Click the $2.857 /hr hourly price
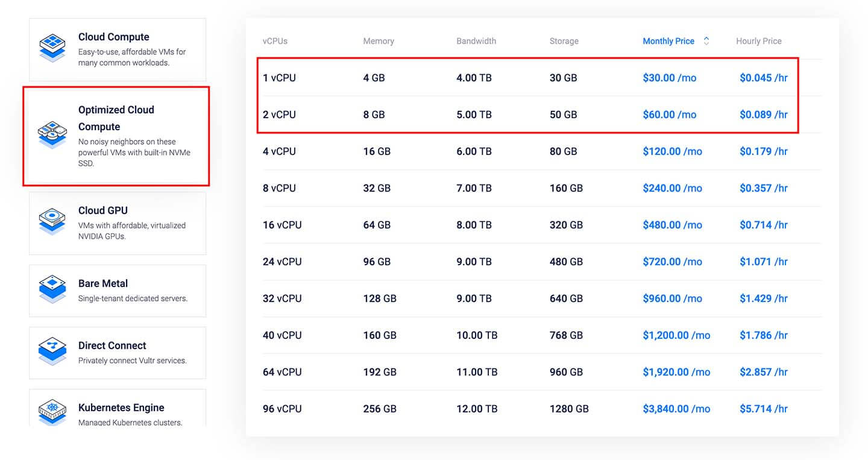Viewport: 868px width, 460px height. pyautogui.click(x=764, y=372)
